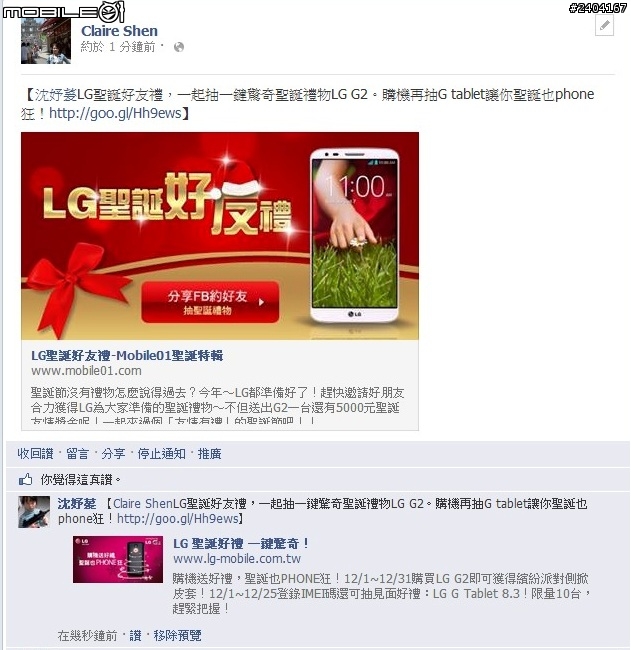Toggle 停止通知 for this post

pyautogui.click(x=162, y=454)
